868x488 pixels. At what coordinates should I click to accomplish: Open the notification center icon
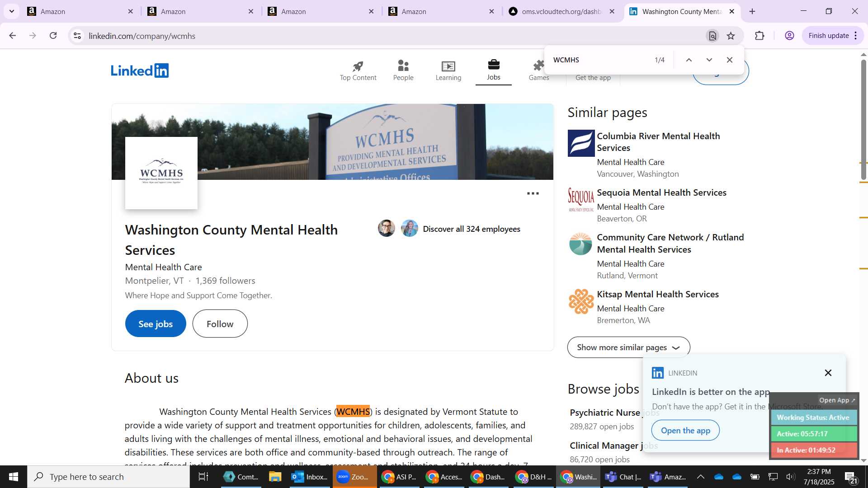pyautogui.click(x=851, y=477)
